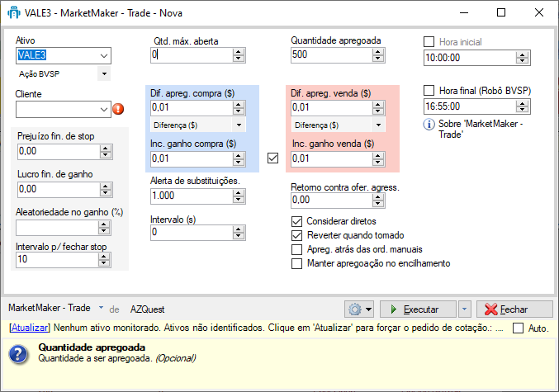This screenshot has width=559, height=392.
Task: Click the Atualizar link in status bar
Action: 30,328
